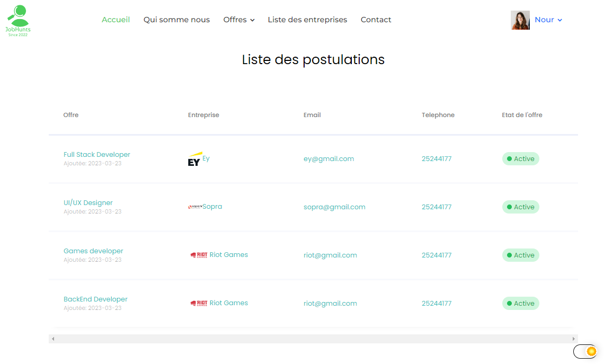This screenshot has height=364, width=604.
Task: Open the BackEnd Developer offer
Action: click(x=95, y=299)
